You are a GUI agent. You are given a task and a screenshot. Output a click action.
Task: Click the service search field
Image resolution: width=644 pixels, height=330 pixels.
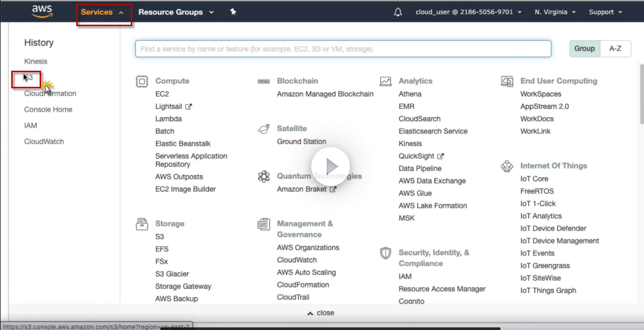point(343,49)
